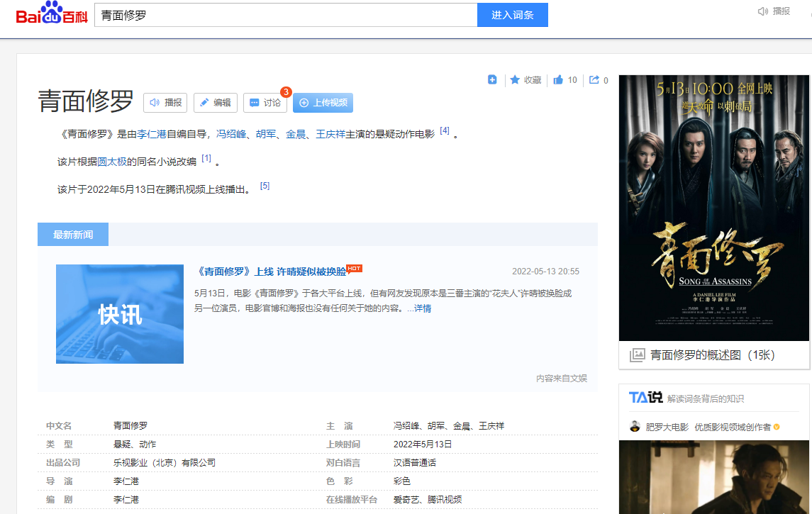Click the share icon next to 0
The height and width of the screenshot is (514, 812).
[594, 79]
